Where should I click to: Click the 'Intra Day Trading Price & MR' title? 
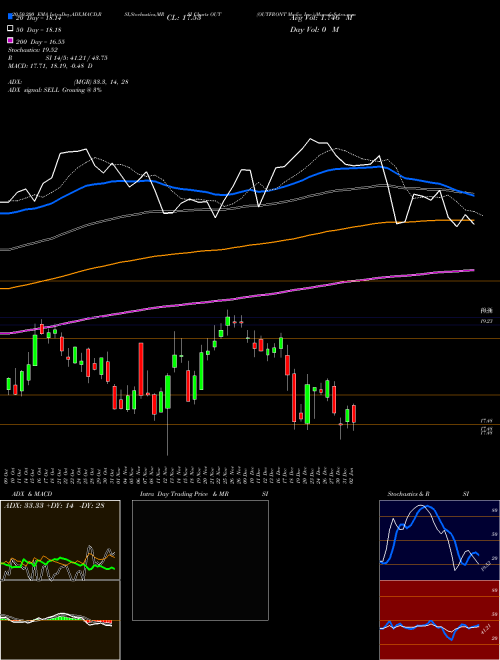click(x=184, y=494)
